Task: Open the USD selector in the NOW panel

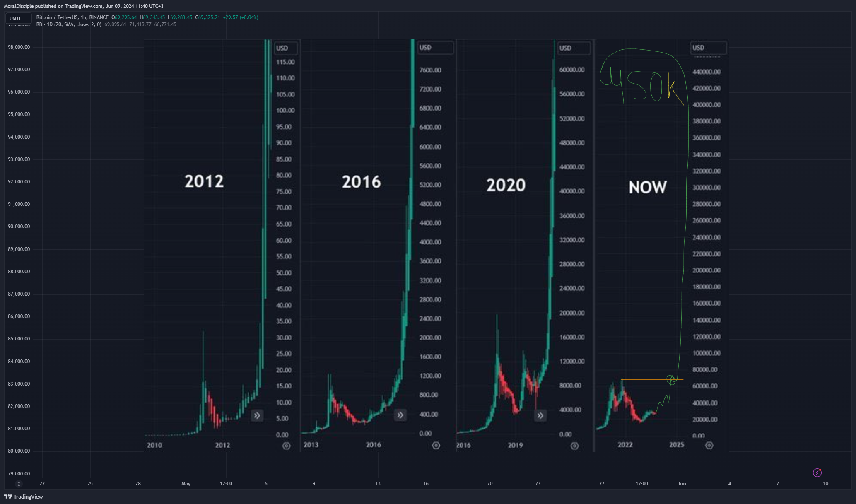Action: pos(709,48)
